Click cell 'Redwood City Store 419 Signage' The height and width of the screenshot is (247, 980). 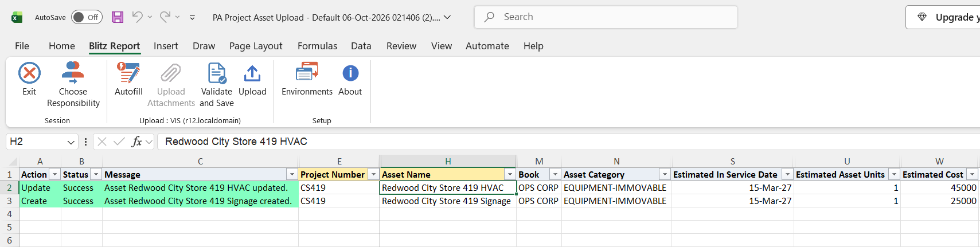point(448,201)
